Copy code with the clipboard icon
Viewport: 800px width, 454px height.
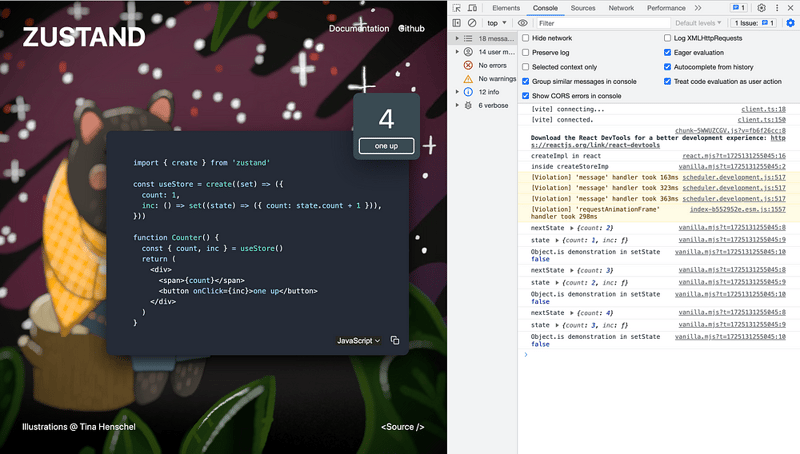[395, 340]
